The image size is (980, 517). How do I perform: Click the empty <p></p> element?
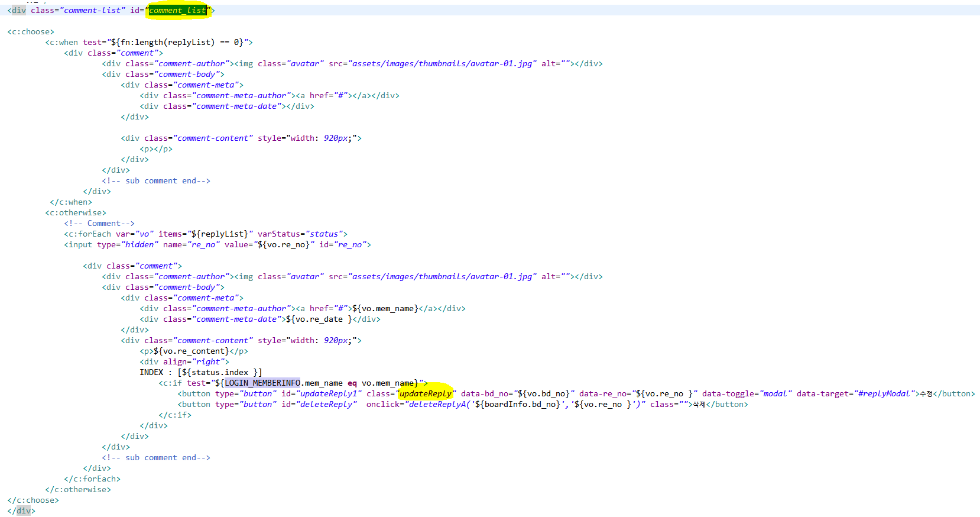(156, 149)
